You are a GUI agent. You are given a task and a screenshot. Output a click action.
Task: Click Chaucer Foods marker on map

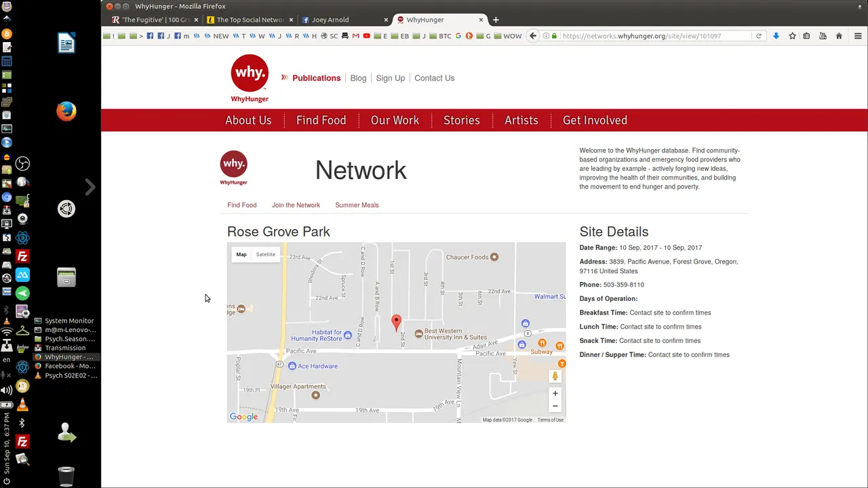coord(494,257)
